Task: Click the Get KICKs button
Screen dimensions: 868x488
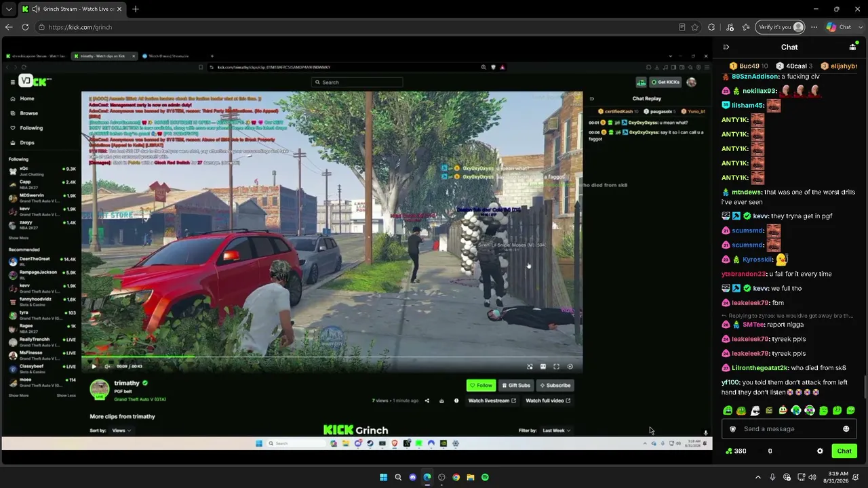Action: tap(665, 82)
